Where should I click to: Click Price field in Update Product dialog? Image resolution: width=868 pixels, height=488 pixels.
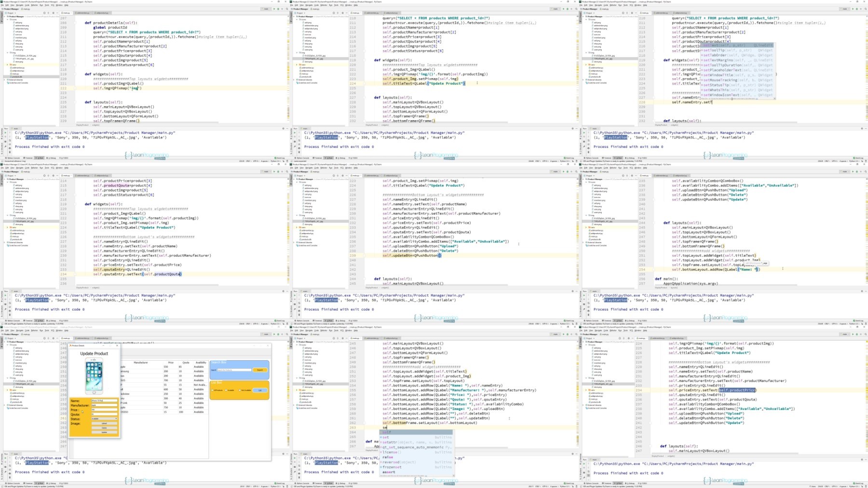point(104,409)
